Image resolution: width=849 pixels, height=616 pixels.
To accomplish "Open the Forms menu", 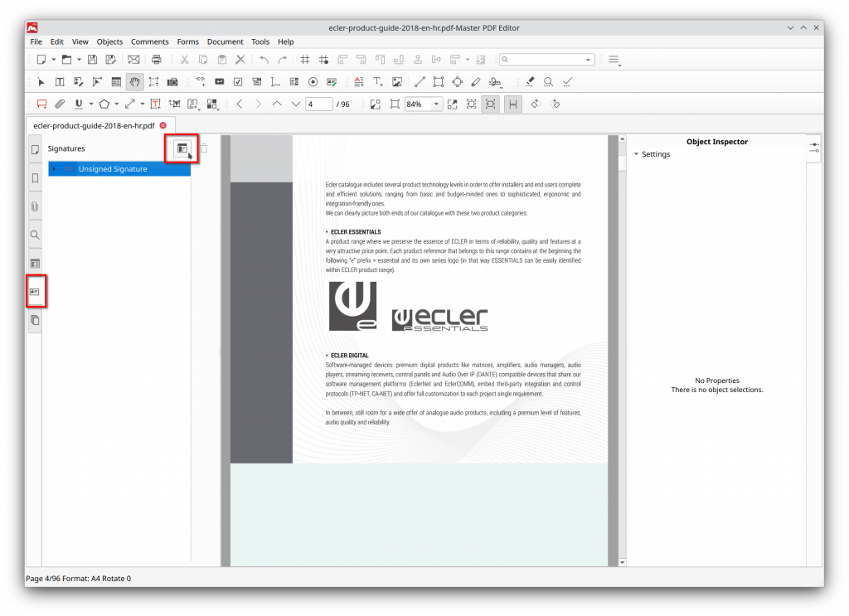I will click(188, 41).
